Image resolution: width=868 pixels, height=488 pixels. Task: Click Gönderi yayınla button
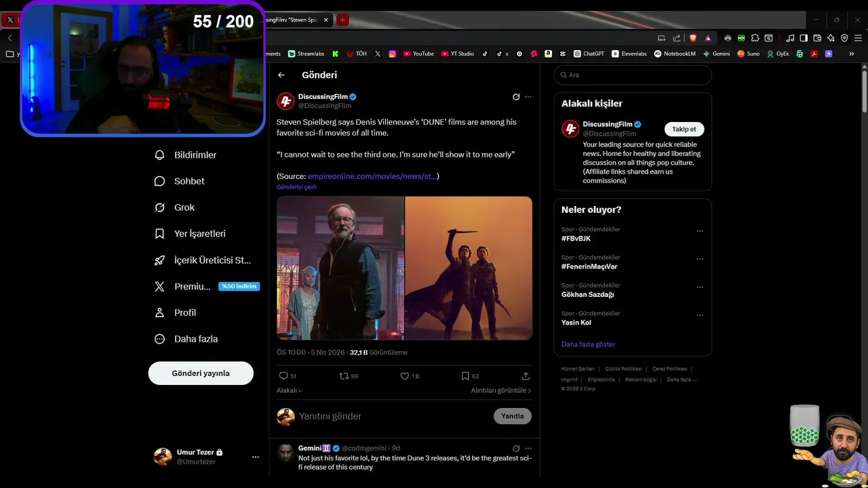(x=201, y=373)
